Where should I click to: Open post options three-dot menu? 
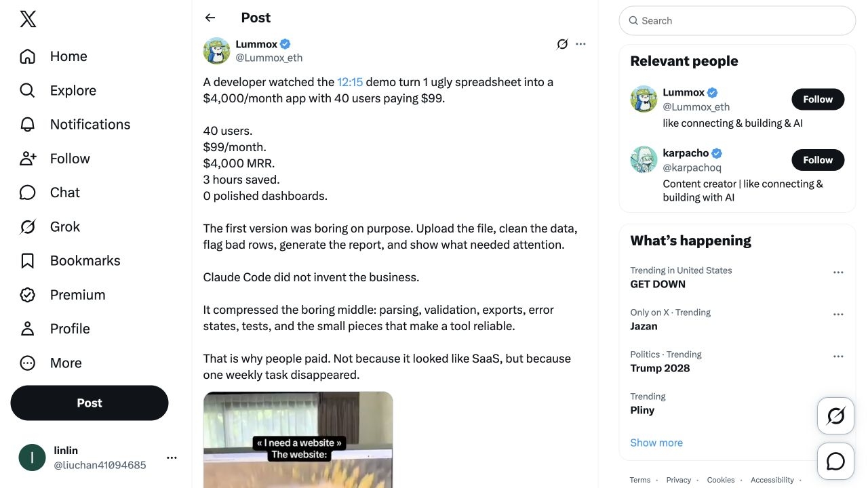tap(580, 44)
